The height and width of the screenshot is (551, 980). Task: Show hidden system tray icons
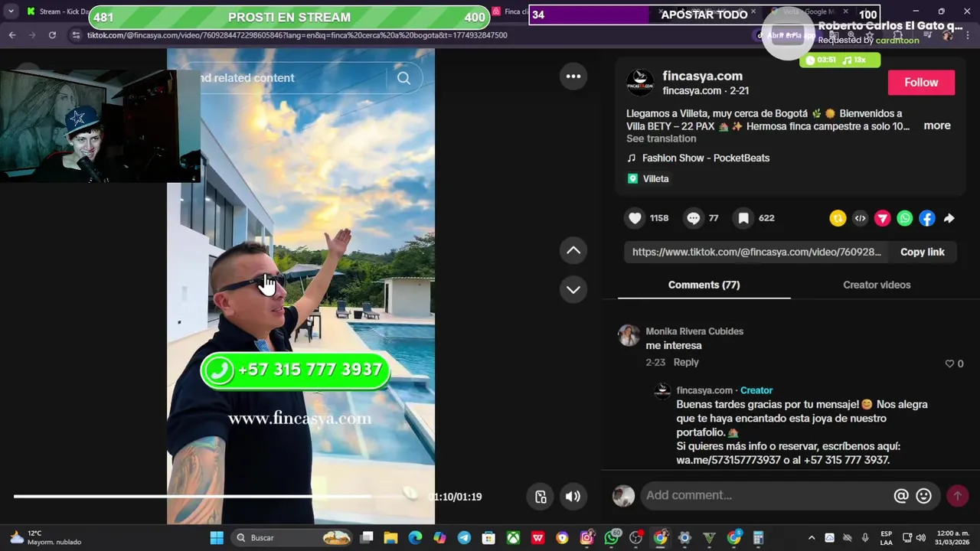pos(812,538)
